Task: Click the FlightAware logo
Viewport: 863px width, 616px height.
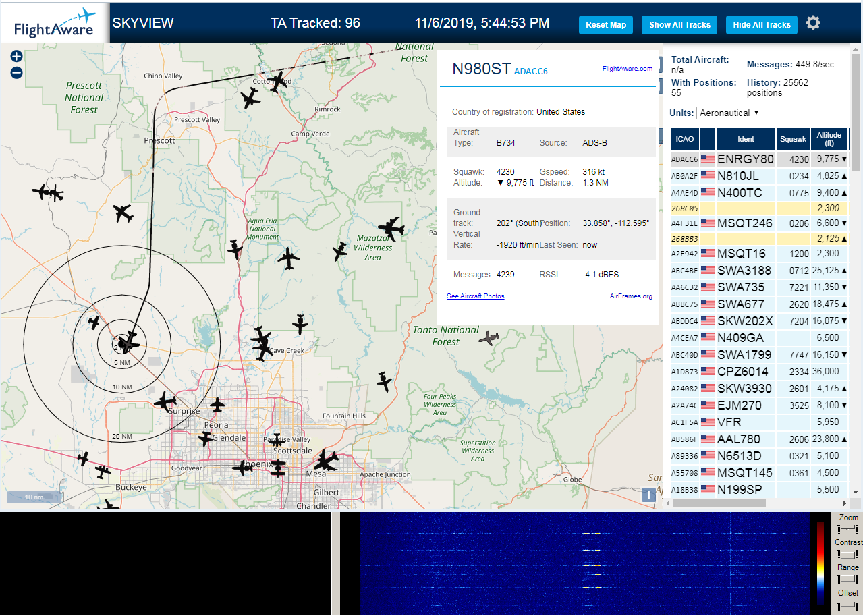Action: point(55,23)
